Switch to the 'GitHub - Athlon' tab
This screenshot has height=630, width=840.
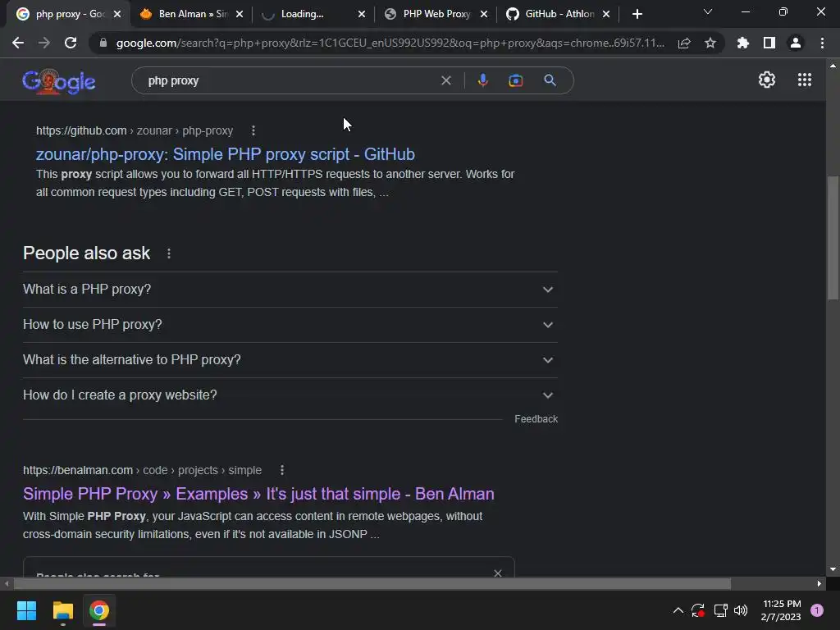click(559, 14)
